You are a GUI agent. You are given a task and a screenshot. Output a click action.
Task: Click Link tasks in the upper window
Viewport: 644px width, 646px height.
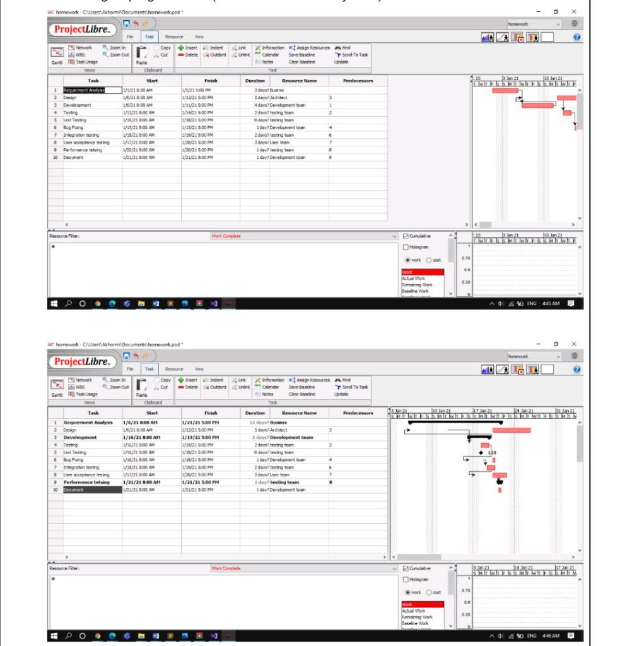point(239,48)
